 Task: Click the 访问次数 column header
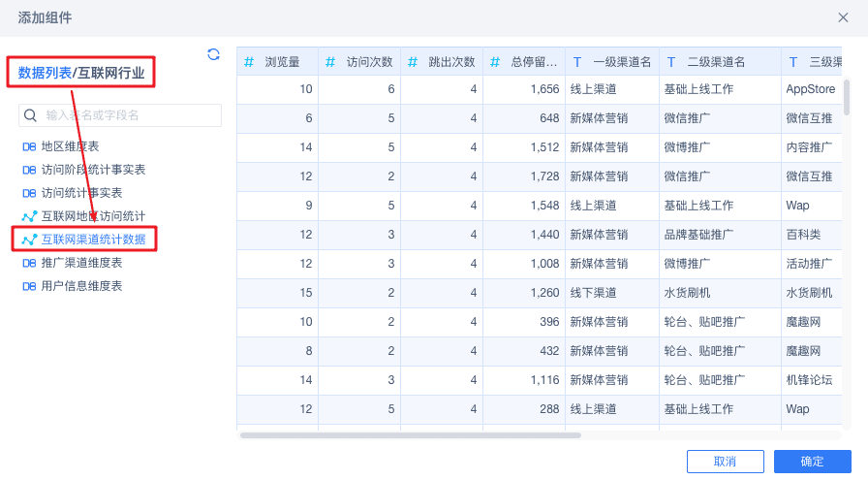pyautogui.click(x=369, y=62)
